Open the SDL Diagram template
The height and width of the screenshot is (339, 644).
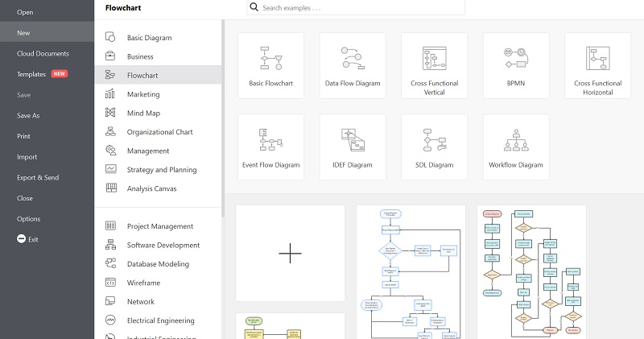[434, 147]
